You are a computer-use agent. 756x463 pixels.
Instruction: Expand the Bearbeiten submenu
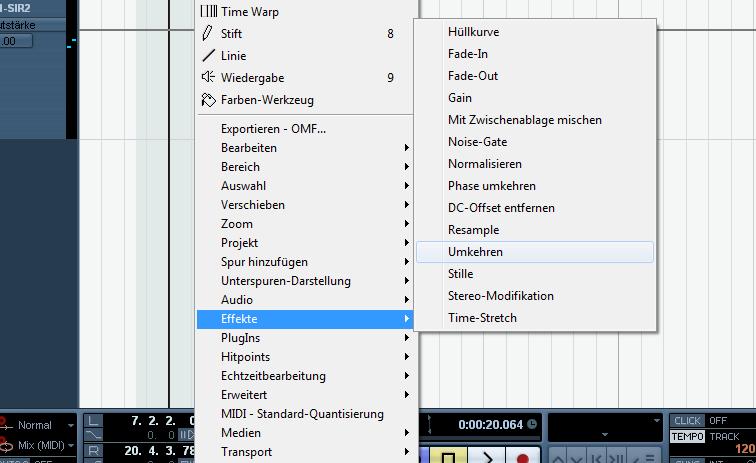pyautogui.click(x=307, y=148)
